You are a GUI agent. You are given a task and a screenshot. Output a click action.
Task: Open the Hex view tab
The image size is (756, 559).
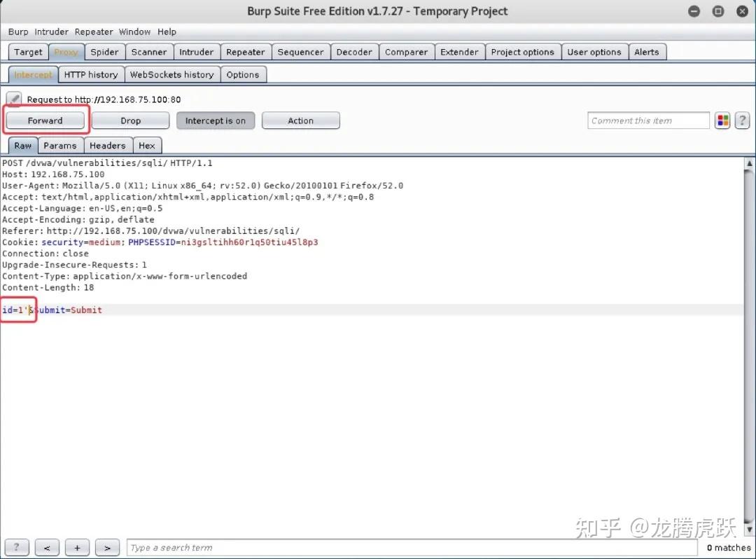click(x=147, y=145)
